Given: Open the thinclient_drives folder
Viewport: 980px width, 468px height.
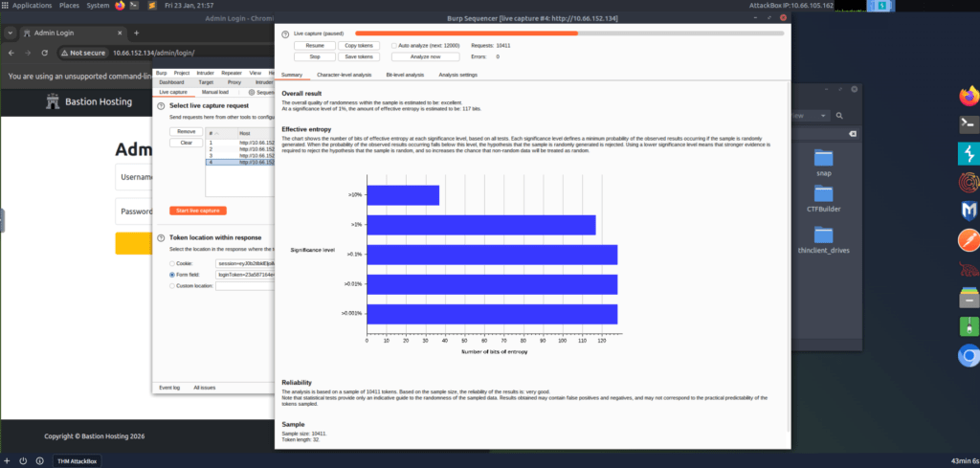Looking at the screenshot, I should click(x=824, y=239).
